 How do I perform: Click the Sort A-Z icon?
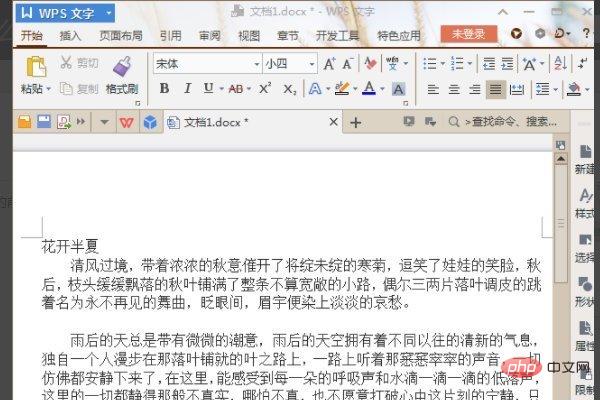[x=561, y=64]
